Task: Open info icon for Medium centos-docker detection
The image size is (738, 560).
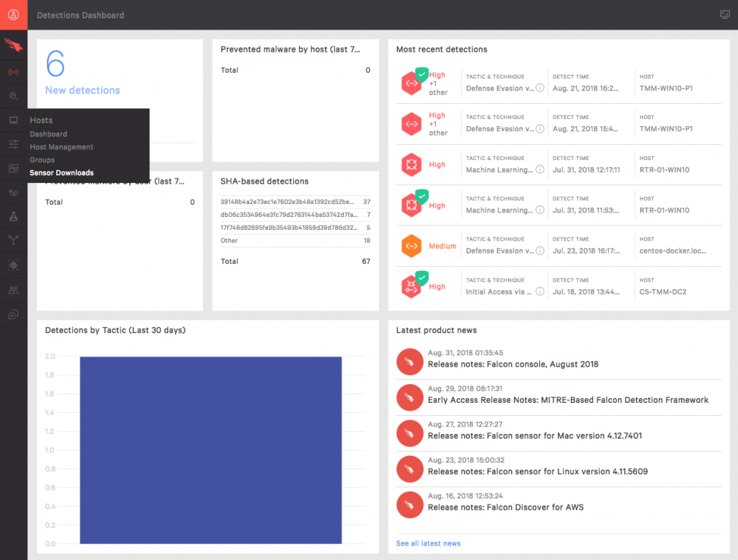Action: (541, 251)
